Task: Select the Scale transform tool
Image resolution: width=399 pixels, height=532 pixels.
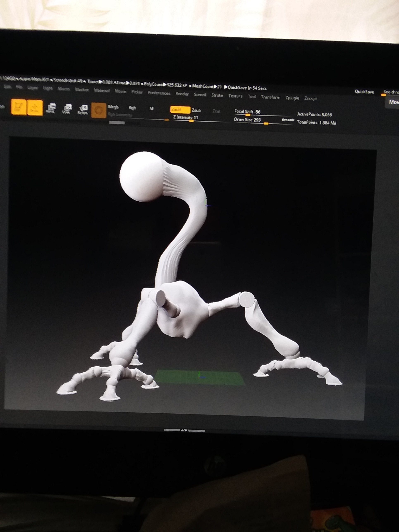Action: (x=67, y=109)
